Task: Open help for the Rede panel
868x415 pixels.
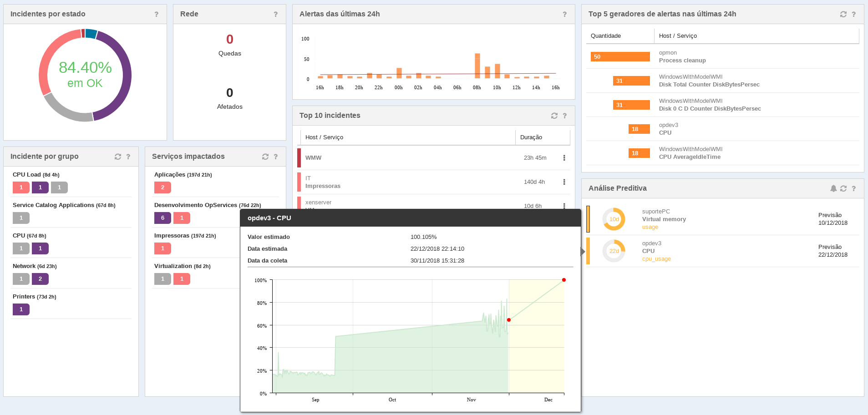Action: (276, 14)
